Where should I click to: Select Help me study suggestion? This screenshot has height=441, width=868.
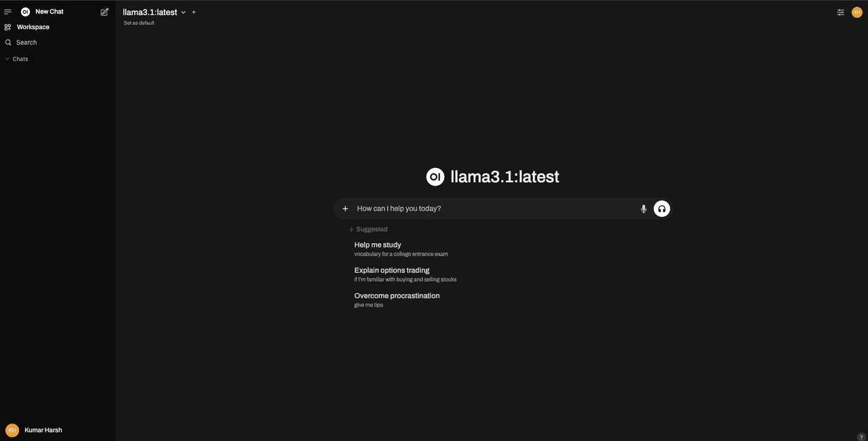(401, 249)
